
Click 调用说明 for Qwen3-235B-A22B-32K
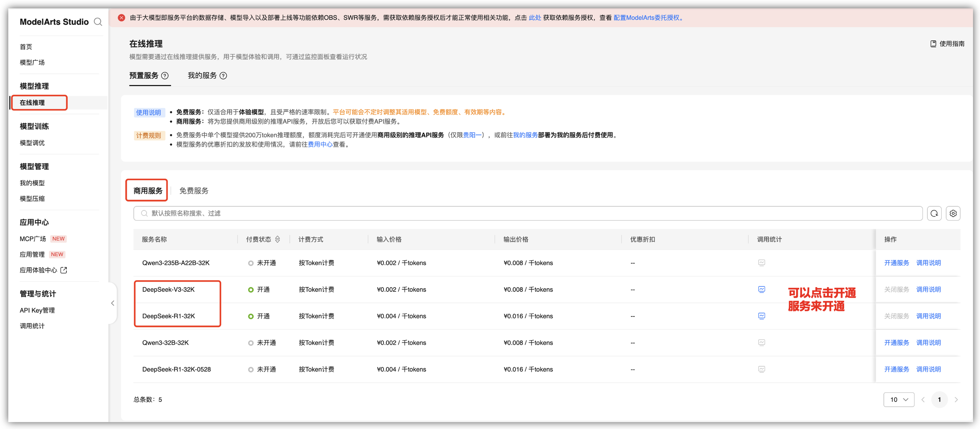pos(929,263)
